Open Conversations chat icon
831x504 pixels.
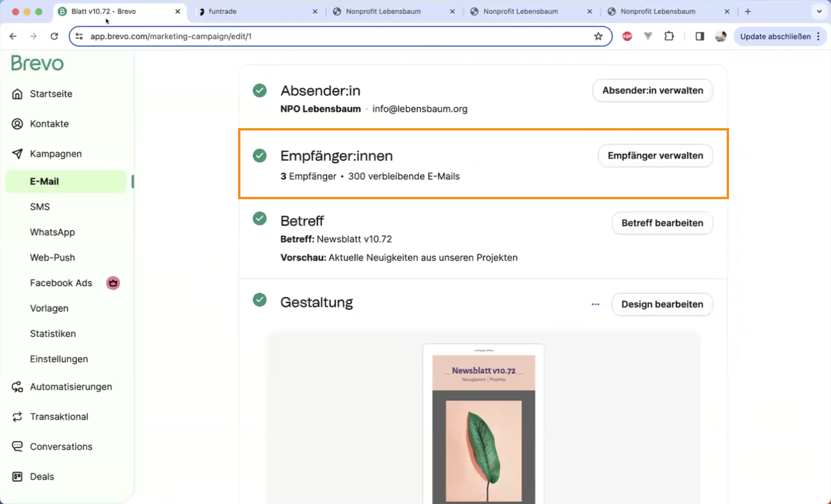tap(17, 446)
